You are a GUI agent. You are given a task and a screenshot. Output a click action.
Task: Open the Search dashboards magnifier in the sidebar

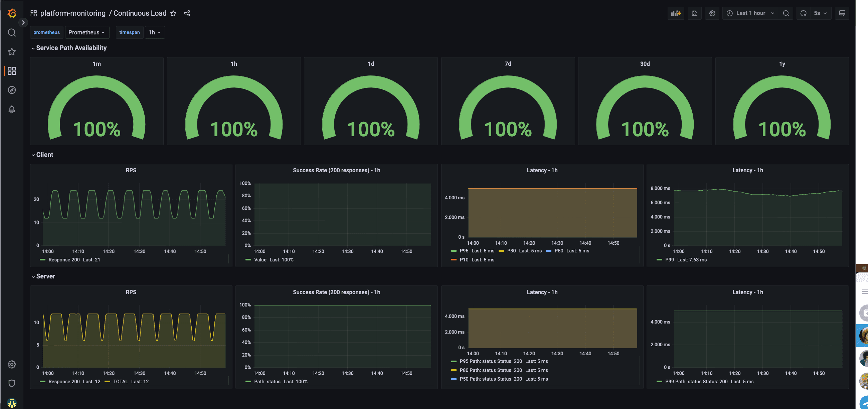(12, 33)
